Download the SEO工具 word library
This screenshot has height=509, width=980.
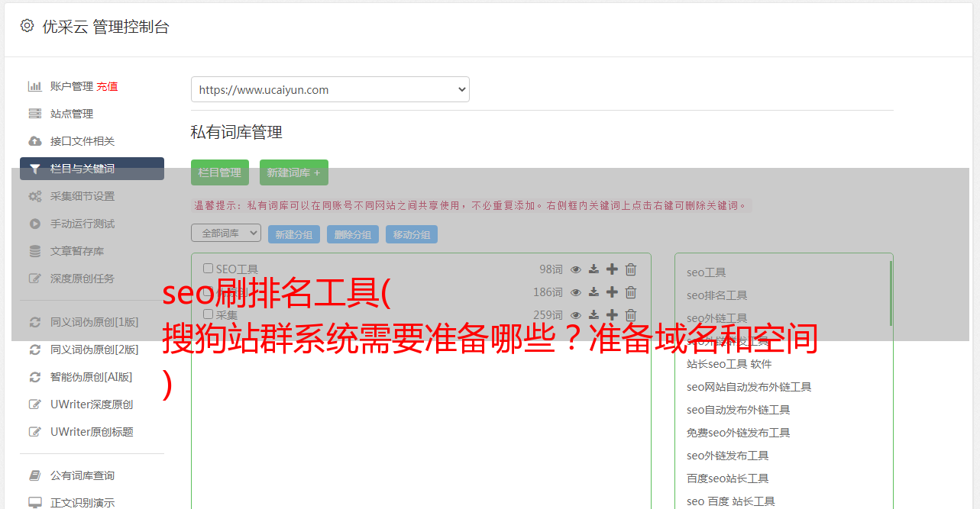click(x=593, y=269)
